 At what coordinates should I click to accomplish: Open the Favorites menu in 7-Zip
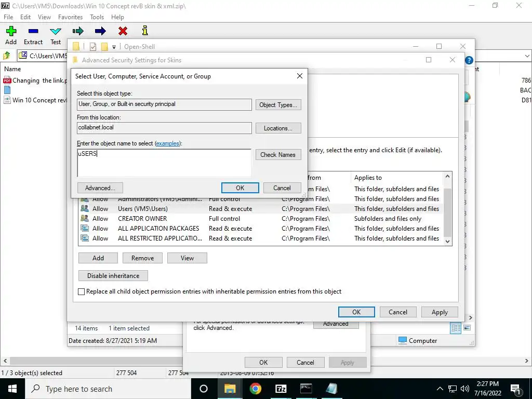coord(70,17)
